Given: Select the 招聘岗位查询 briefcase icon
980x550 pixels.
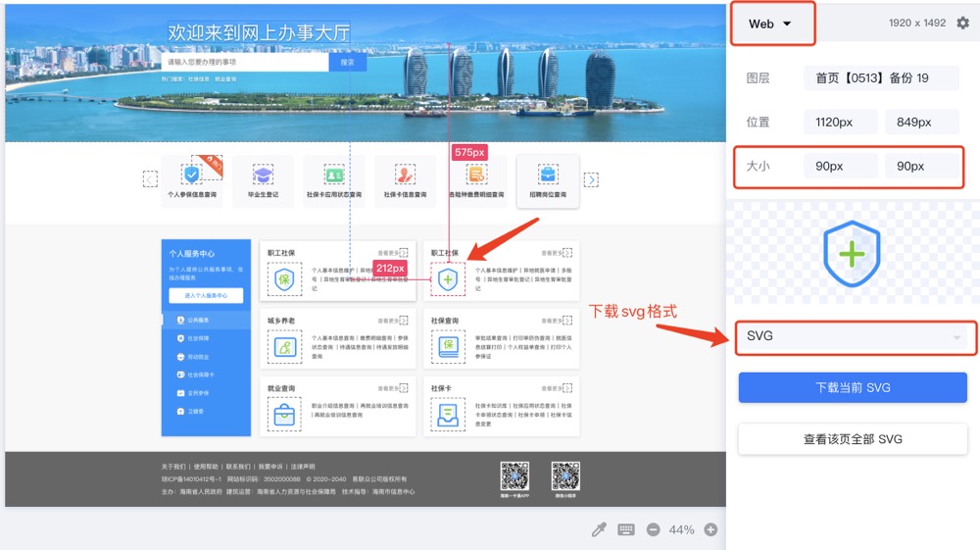Looking at the screenshot, I should pos(548,175).
